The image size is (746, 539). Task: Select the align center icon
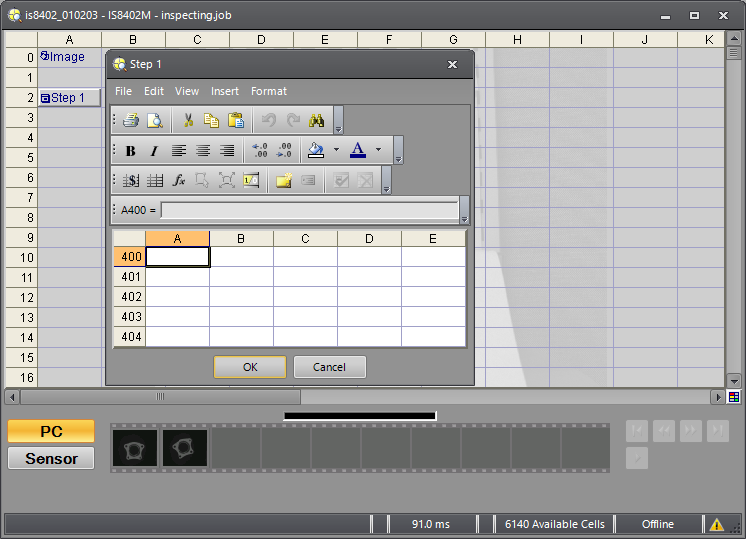point(203,150)
